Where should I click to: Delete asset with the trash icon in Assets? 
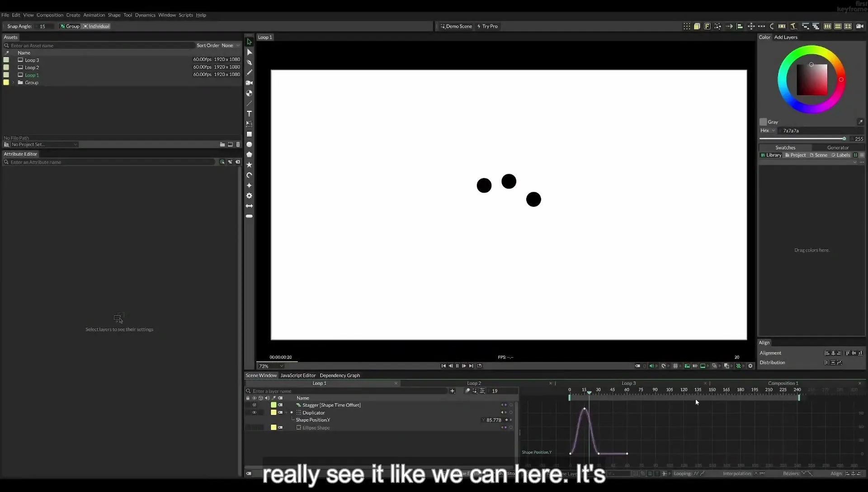238,145
